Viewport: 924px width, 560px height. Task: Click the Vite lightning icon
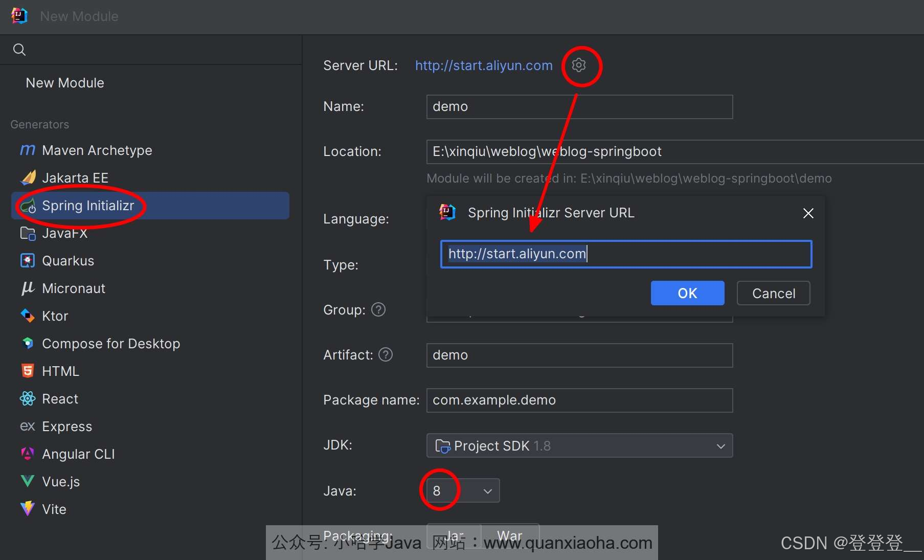pos(28,509)
